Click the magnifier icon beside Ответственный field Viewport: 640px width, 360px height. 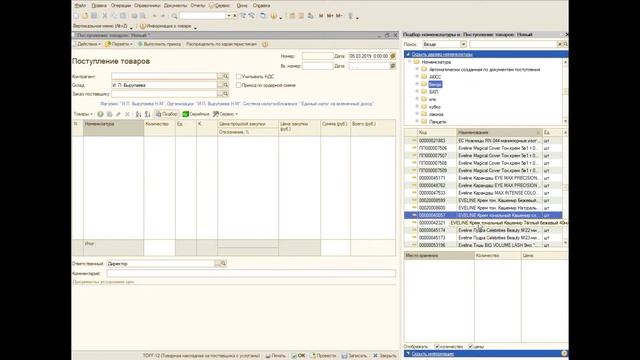pos(223,264)
